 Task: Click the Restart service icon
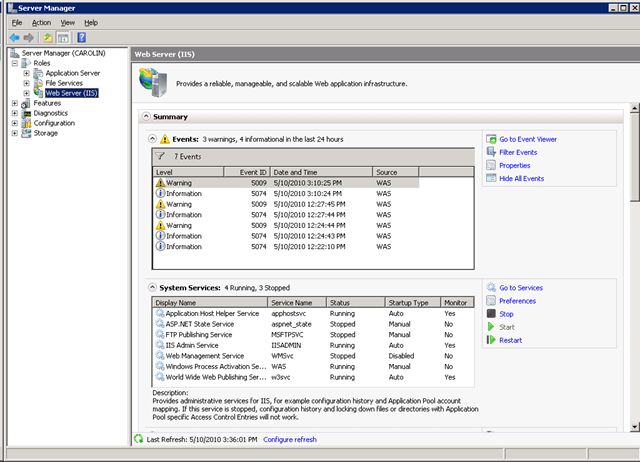point(491,340)
